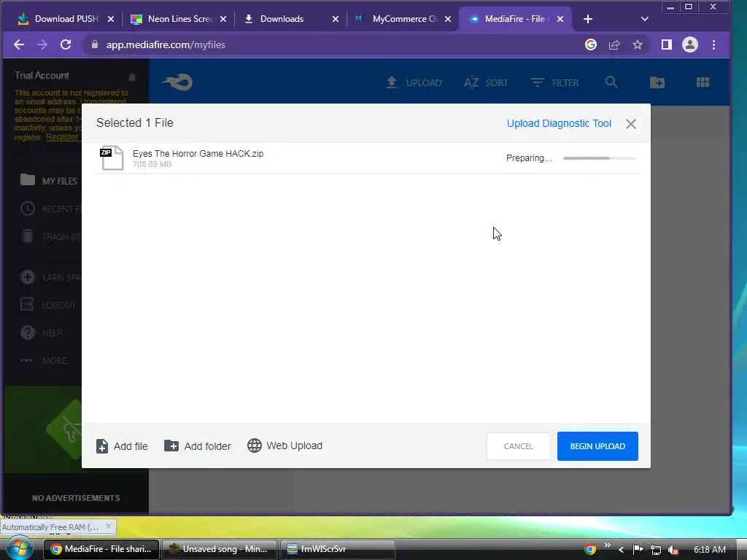747x560 pixels.
Task: Cancel the upload dialog
Action: coord(519,446)
